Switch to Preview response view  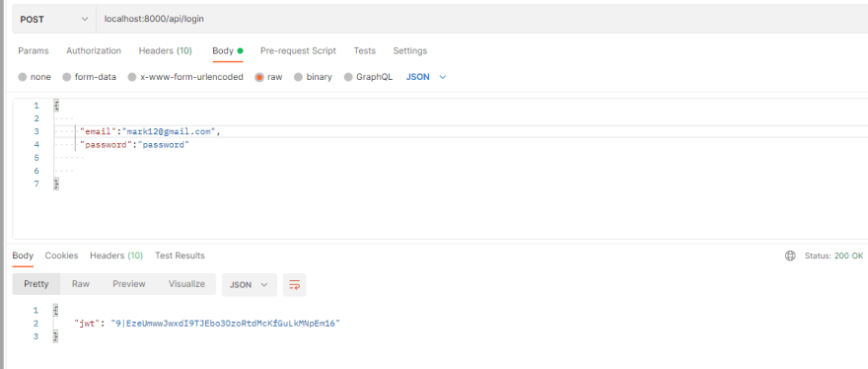129,284
